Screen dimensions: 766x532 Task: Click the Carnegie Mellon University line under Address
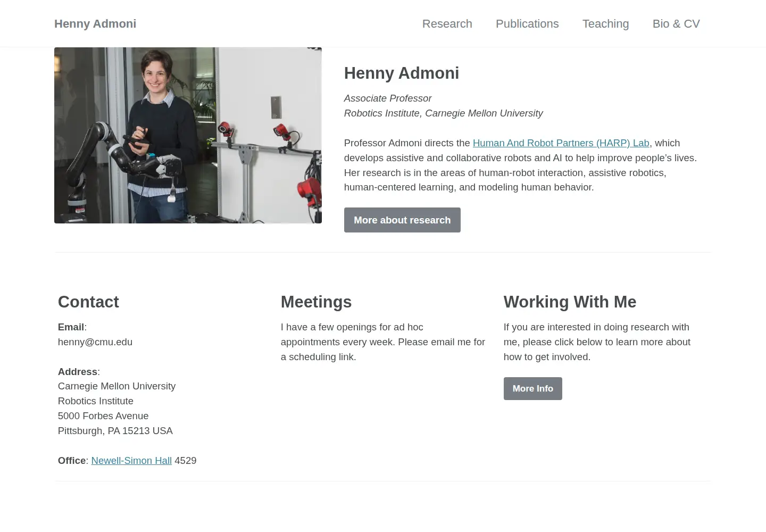point(116,386)
